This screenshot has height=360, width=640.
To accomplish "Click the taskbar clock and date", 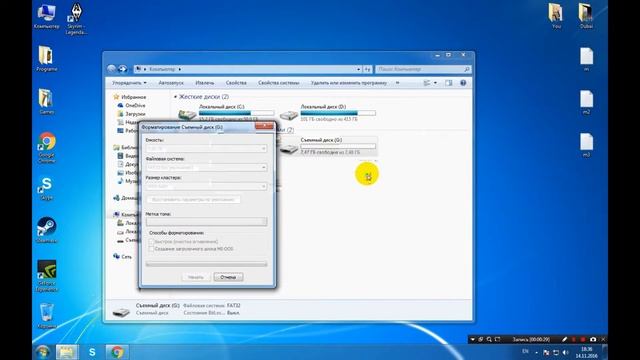I will click(x=588, y=352).
